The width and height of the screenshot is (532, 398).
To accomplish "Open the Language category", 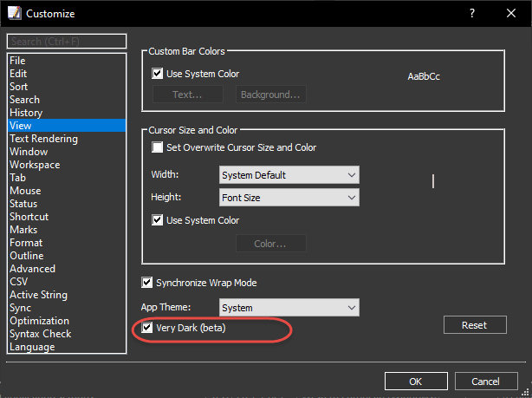I will (x=67, y=347).
